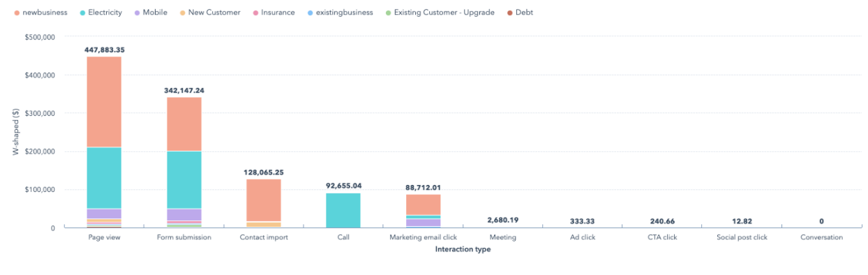Click Mobile segment of Page view bar

tap(104, 214)
